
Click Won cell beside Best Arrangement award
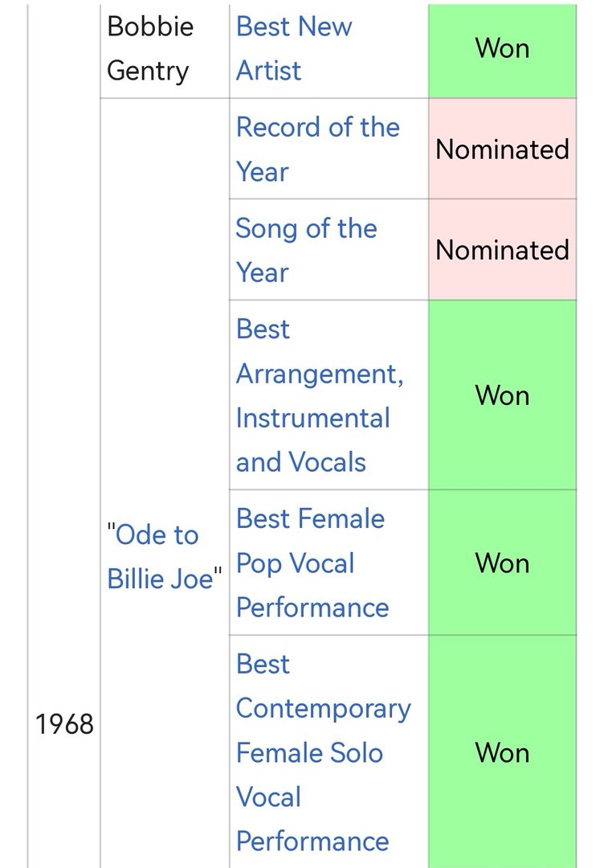click(502, 395)
